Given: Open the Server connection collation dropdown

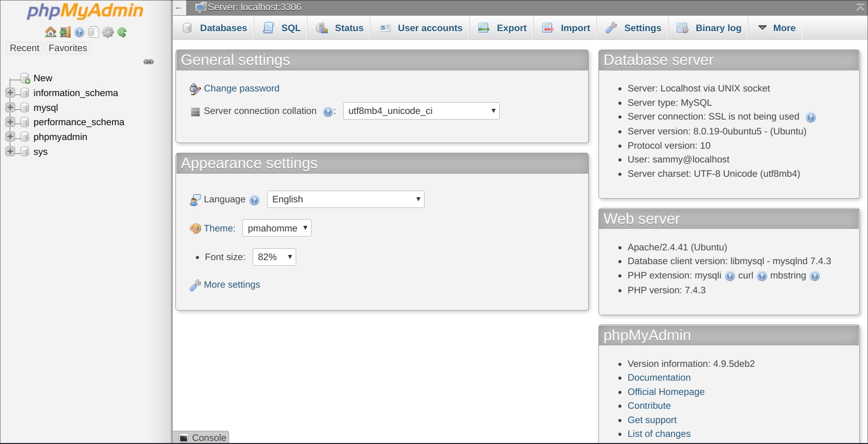Looking at the screenshot, I should (x=421, y=111).
